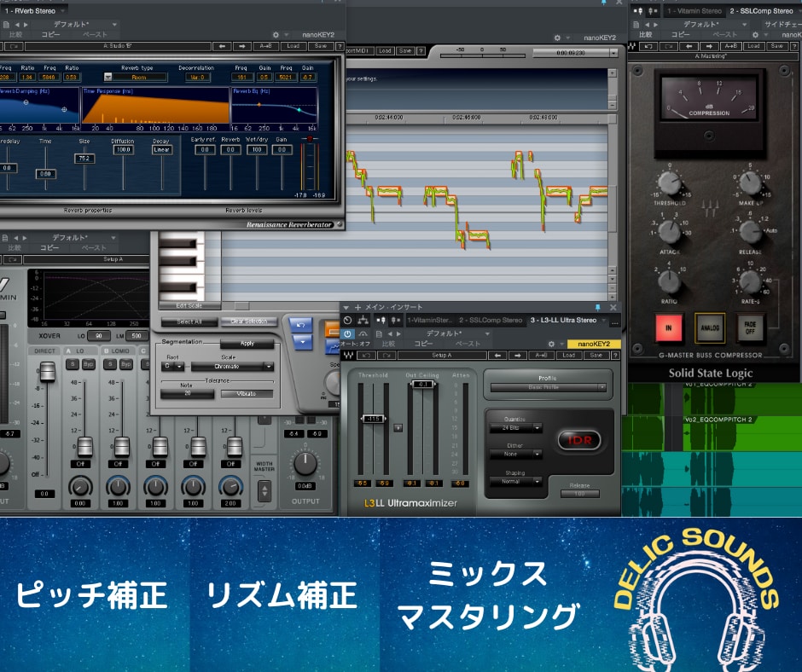This screenshot has height=672, width=802.
Task: Open settings gear in L3-LL plugin header
Action: 551,344
